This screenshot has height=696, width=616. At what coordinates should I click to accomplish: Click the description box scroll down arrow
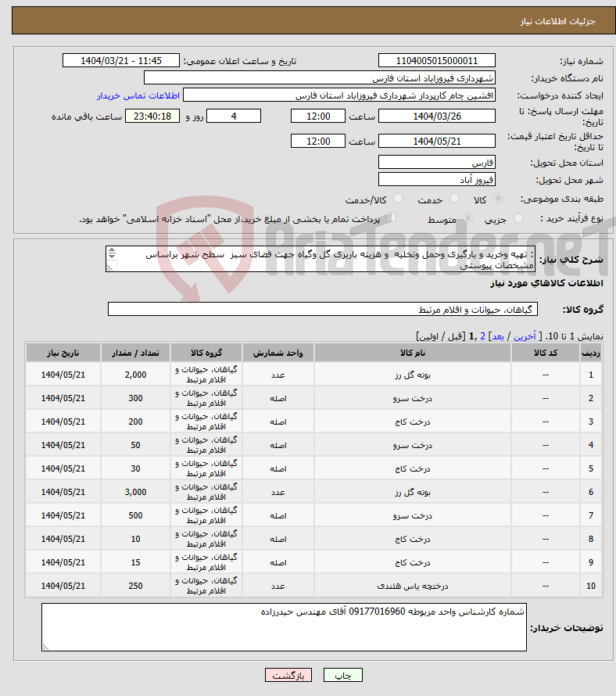pyautogui.click(x=112, y=257)
